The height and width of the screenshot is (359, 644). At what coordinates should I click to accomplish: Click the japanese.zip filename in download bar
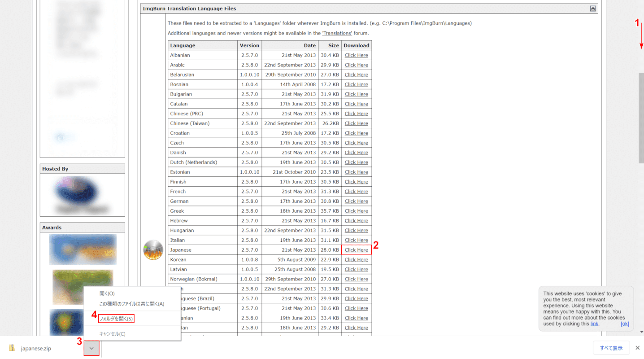tap(36, 348)
